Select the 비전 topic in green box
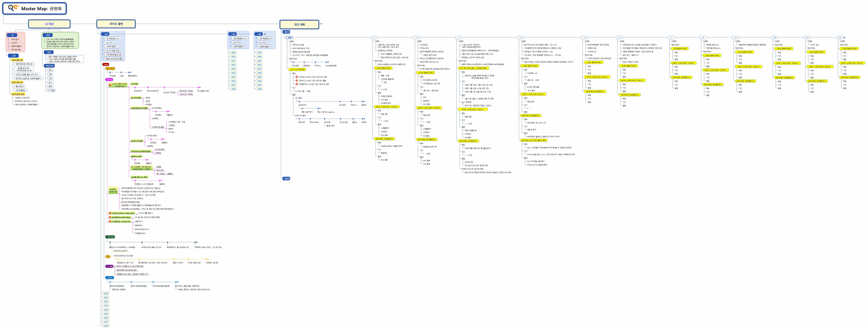This screenshot has height=329, width=868. point(48,35)
